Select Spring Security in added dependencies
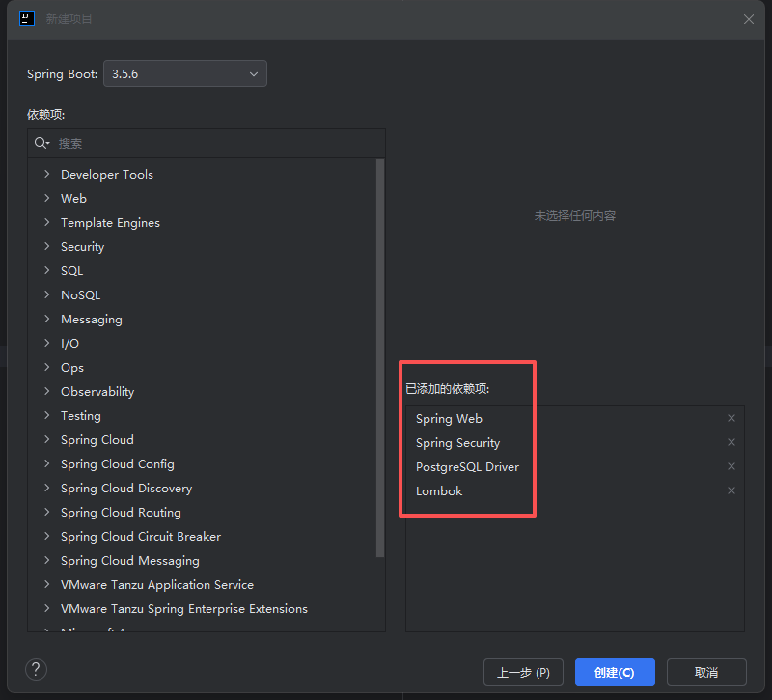 [x=457, y=443]
